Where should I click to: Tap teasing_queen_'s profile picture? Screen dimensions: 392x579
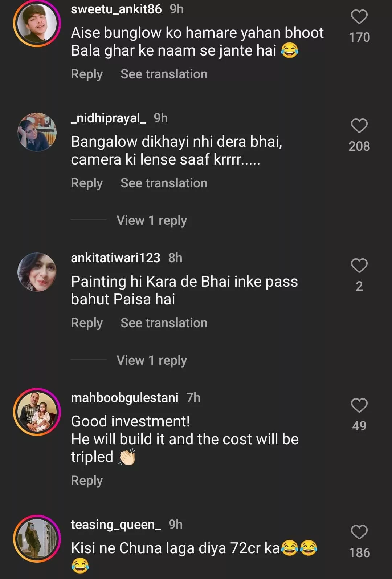click(x=37, y=538)
